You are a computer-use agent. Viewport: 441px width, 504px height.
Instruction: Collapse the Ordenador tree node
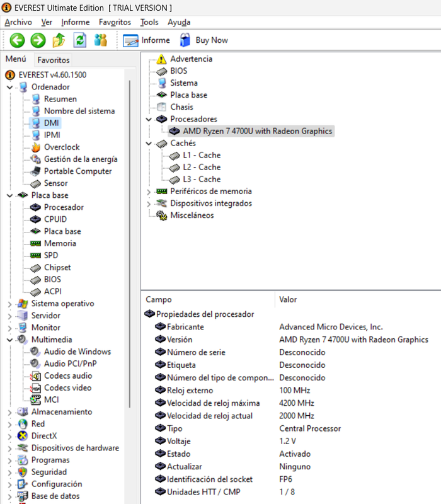(9, 87)
